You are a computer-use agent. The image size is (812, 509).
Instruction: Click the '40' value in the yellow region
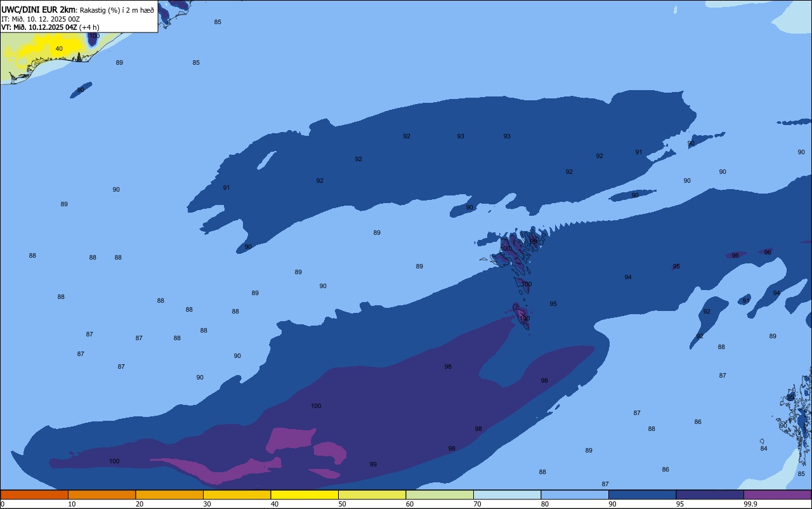(59, 49)
